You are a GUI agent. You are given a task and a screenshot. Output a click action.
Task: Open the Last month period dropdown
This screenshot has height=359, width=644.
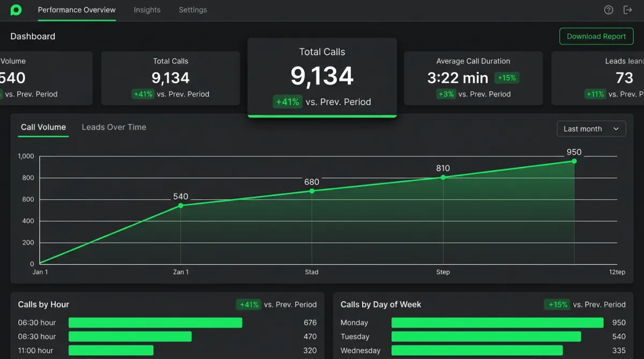pyautogui.click(x=591, y=129)
